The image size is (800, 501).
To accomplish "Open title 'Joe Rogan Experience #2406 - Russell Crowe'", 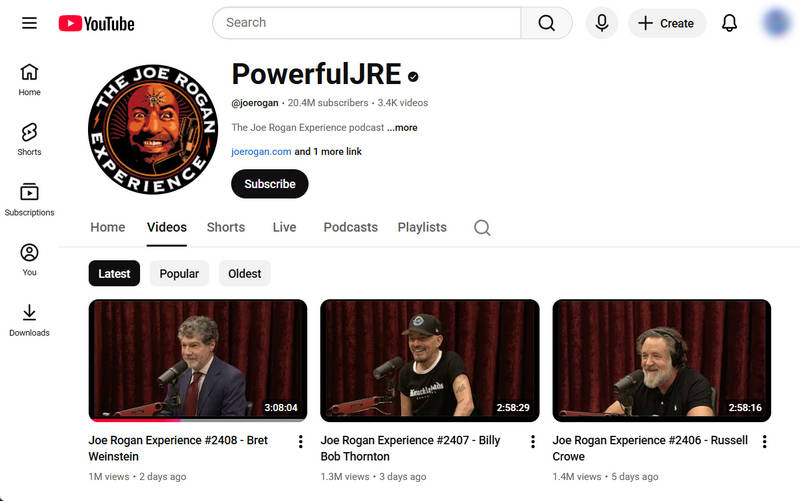I will (x=650, y=448).
